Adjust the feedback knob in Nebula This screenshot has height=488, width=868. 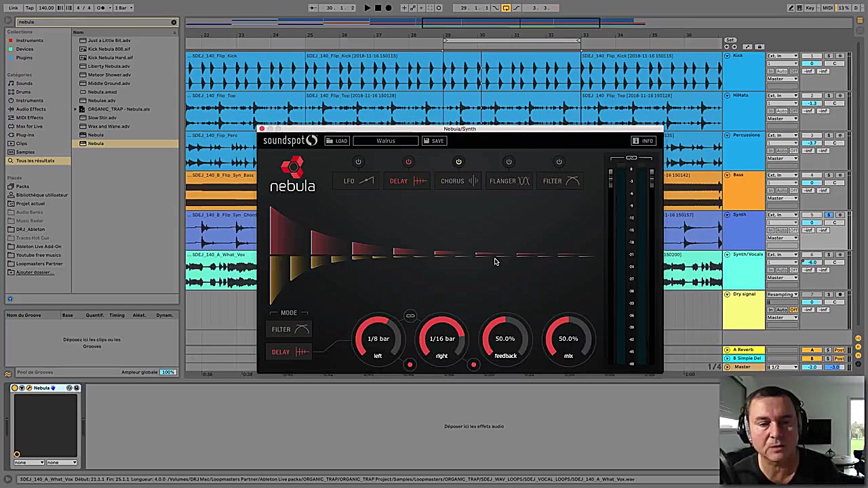tap(505, 338)
